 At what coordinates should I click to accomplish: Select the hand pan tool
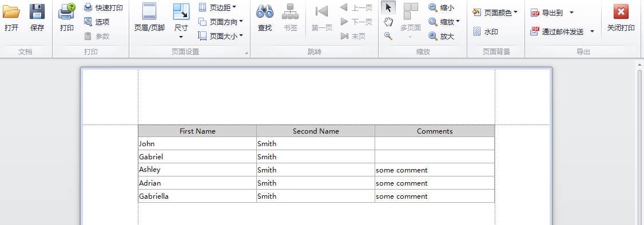click(388, 22)
